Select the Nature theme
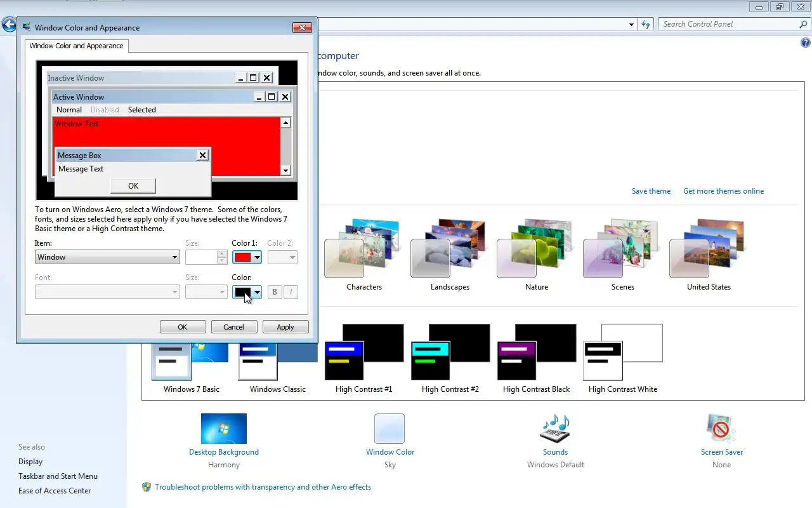812x508 pixels. (x=536, y=254)
